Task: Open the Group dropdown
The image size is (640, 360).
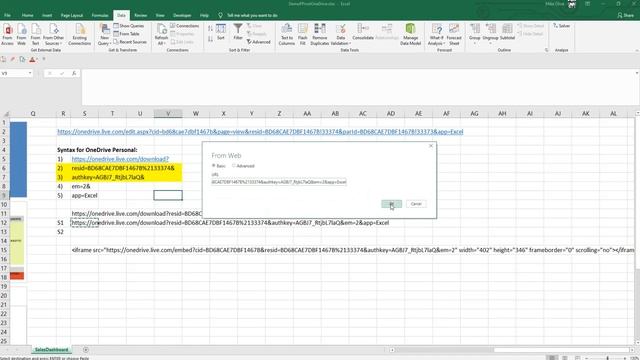Action: coord(474,33)
